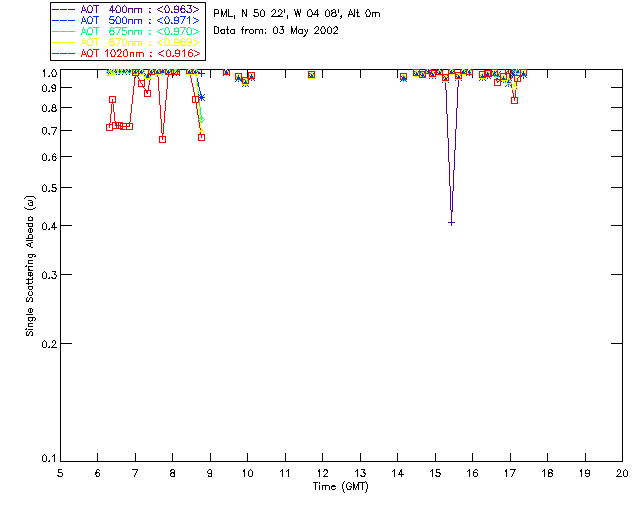Click the AOT 1020nm legend entry

click(126, 53)
